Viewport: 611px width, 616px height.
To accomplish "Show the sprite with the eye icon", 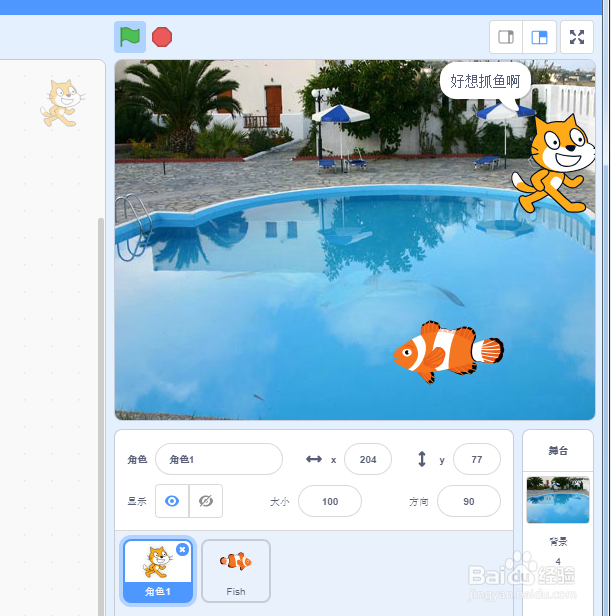I will click(172, 501).
